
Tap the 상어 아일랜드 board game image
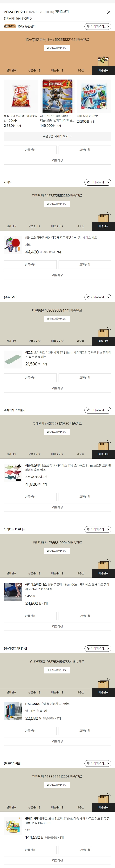(94, 96)
